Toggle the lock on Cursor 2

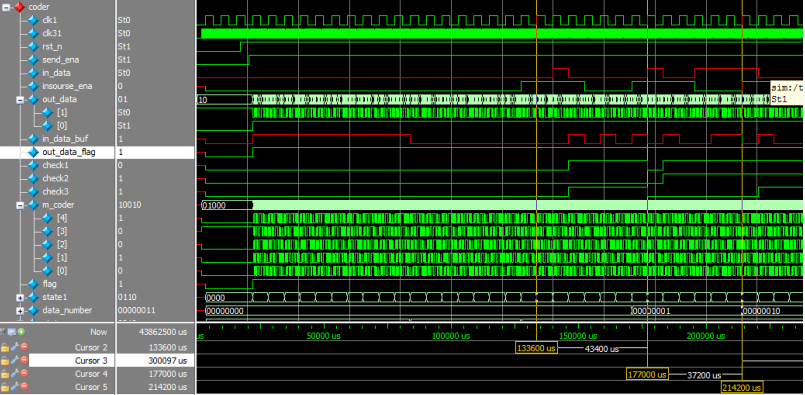(5, 347)
